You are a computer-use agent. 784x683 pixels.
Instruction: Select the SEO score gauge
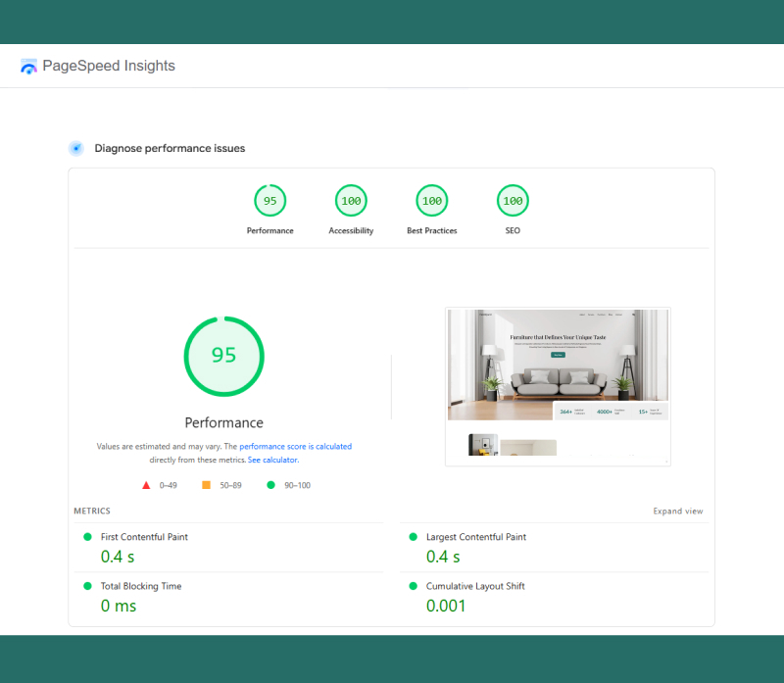click(x=513, y=201)
